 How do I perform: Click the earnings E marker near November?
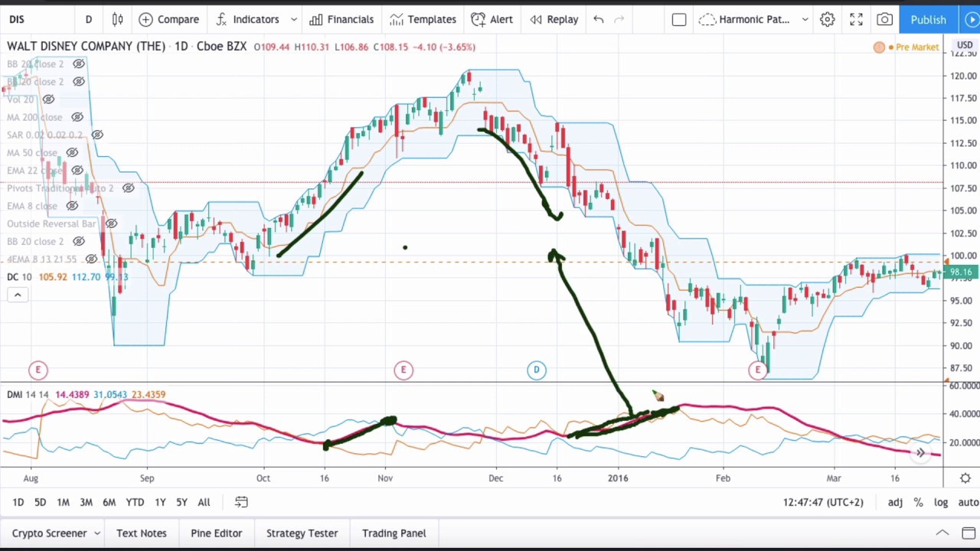(403, 370)
